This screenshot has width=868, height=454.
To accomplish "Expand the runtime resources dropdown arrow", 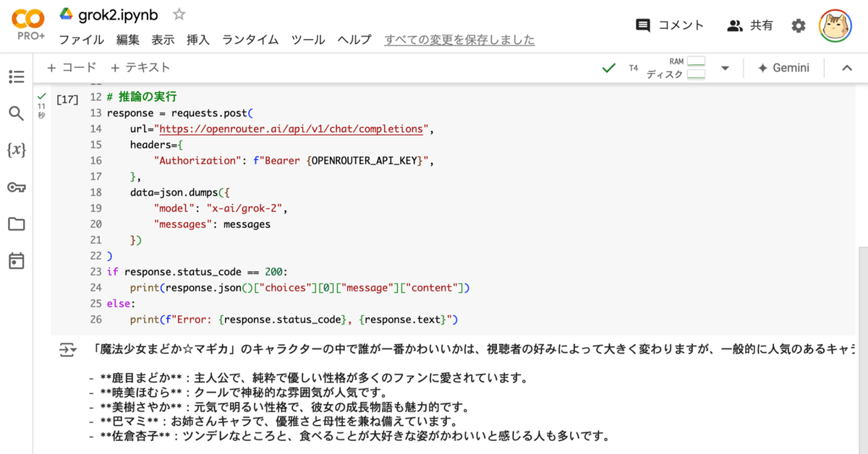I will [x=725, y=67].
